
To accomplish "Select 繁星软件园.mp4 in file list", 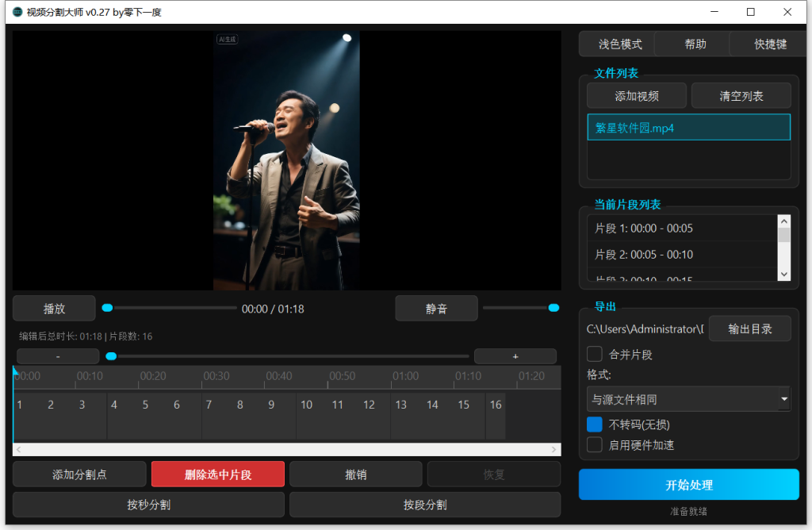I will point(688,127).
